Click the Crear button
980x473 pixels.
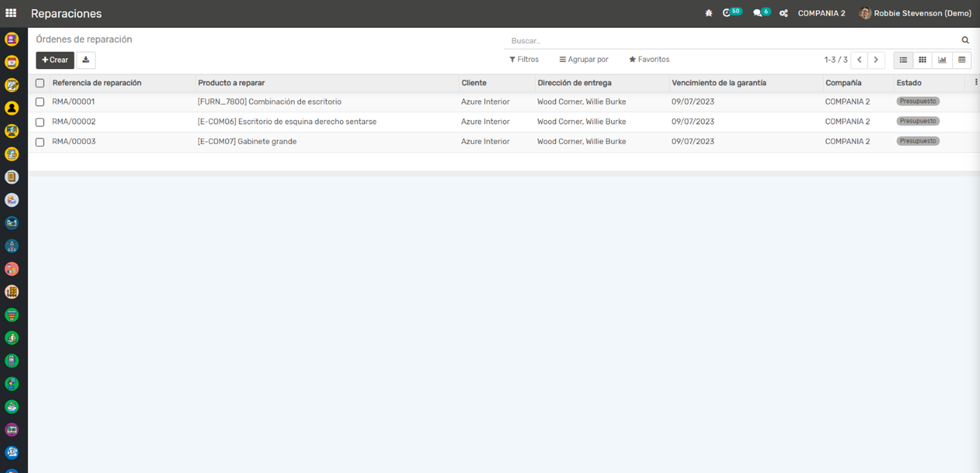[55, 60]
